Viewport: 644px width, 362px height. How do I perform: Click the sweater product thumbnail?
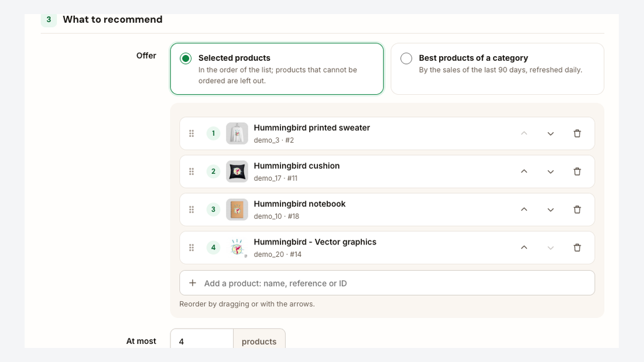237,133
